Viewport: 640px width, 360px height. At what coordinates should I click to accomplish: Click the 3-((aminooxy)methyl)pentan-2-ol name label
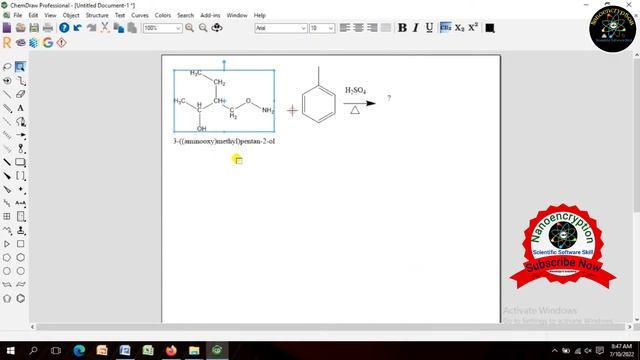click(x=224, y=141)
